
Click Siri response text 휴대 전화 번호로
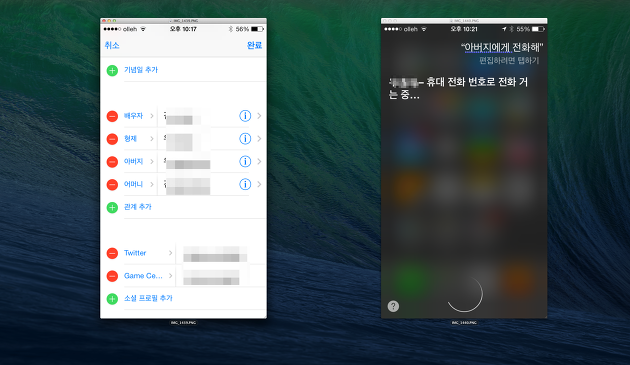(x=461, y=82)
